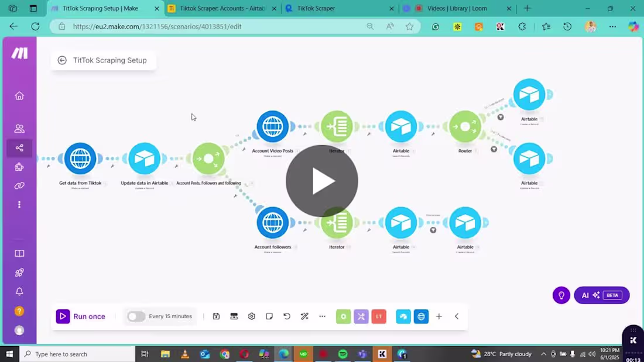This screenshot has width=644, height=362.
Task: Open the HTTP globe favorites icon in toolbar
Action: 421,316
